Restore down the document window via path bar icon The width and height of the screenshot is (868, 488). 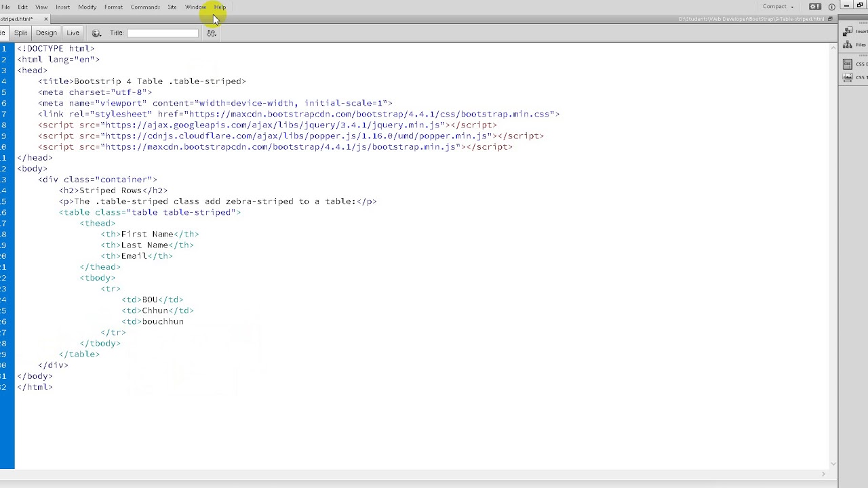tap(830, 19)
